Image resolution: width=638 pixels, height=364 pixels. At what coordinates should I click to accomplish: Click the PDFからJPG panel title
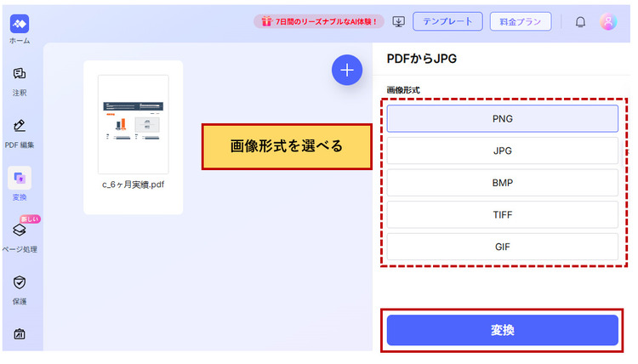click(x=422, y=59)
